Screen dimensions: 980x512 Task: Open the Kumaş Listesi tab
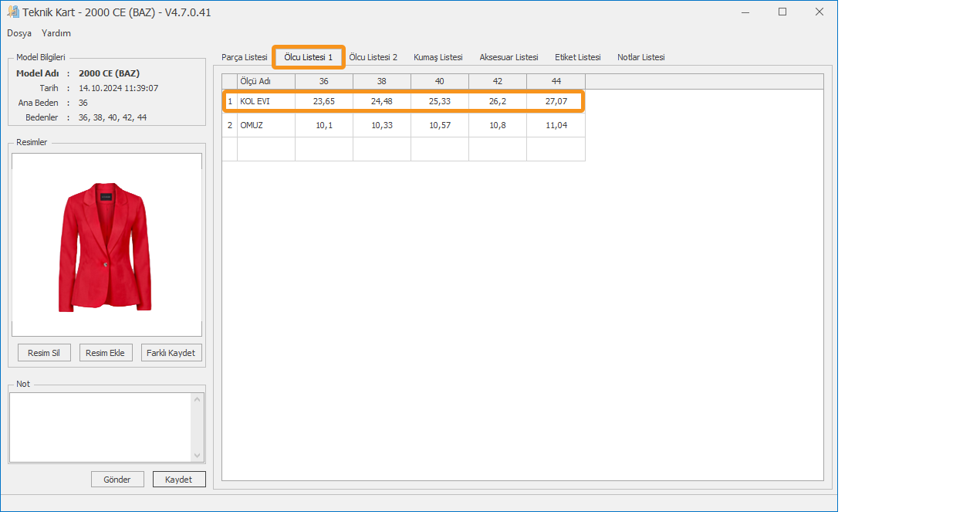[x=438, y=57]
